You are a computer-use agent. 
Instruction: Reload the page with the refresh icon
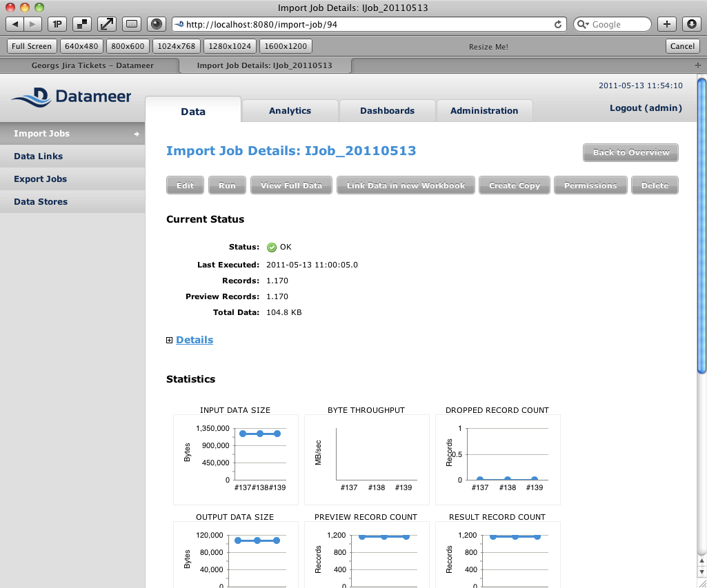click(x=558, y=24)
